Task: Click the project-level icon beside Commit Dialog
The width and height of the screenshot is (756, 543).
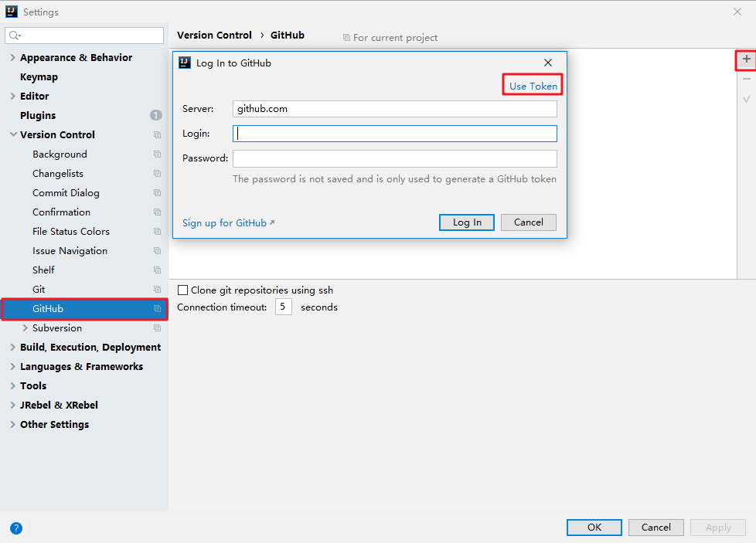Action: point(157,193)
